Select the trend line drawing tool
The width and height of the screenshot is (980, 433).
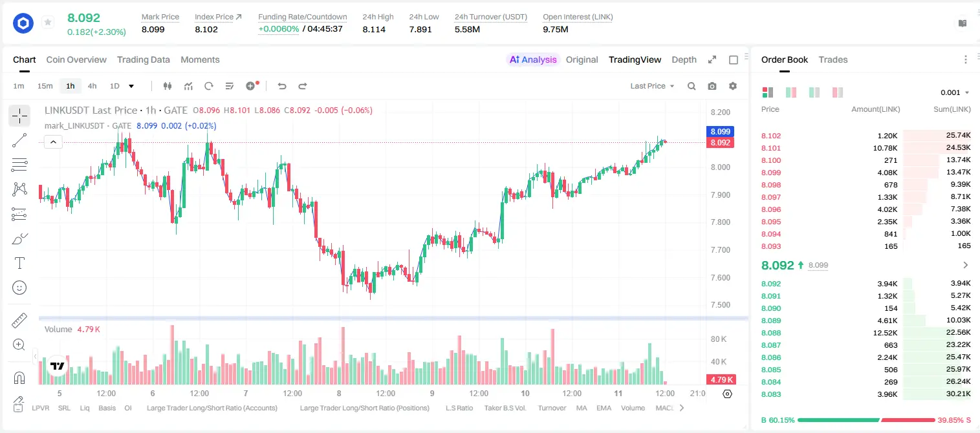pos(19,140)
